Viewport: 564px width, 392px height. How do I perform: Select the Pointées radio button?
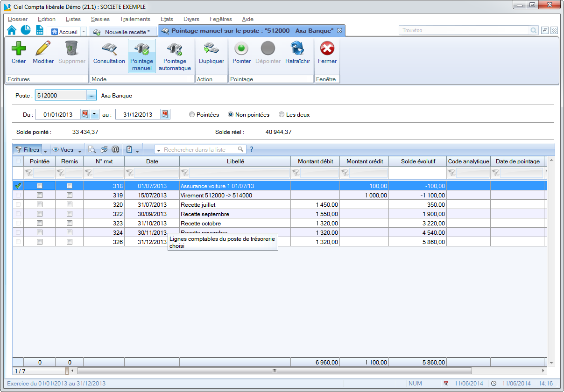(192, 115)
